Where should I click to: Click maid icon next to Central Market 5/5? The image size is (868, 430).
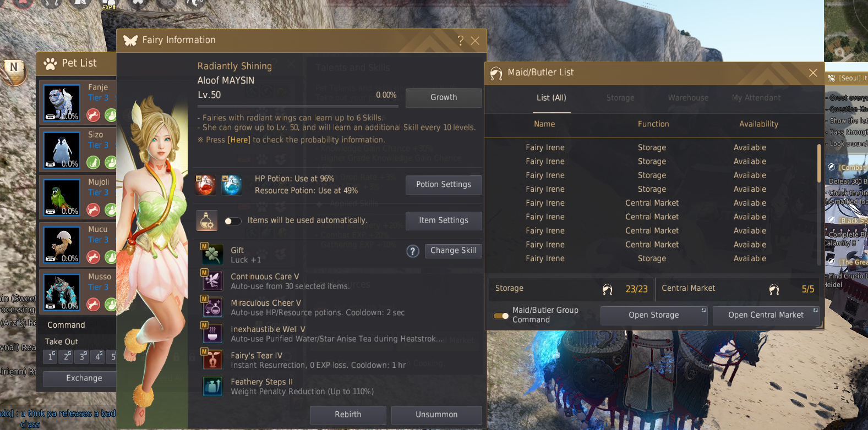774,289
